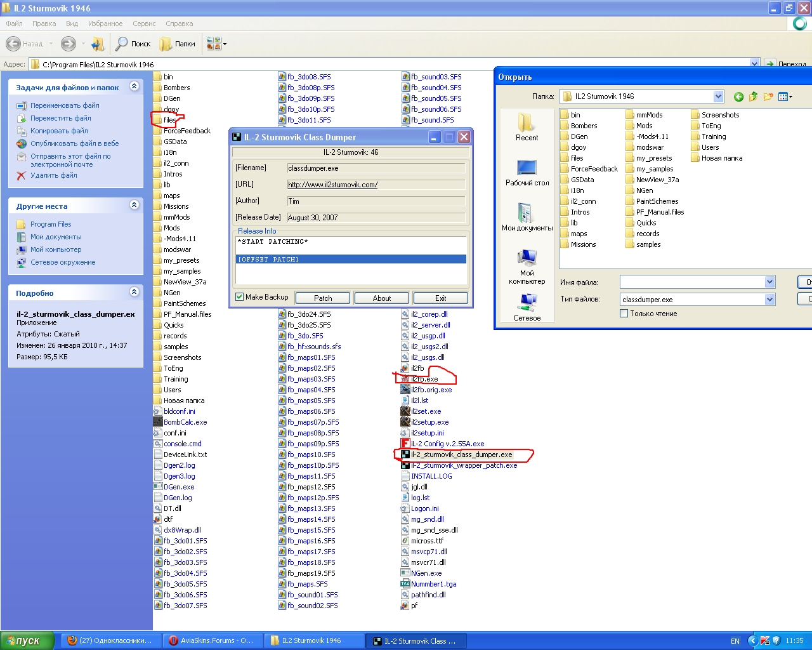The width and height of the screenshot is (812, 650).
Task: Open the Файл menu
Action: (x=14, y=23)
